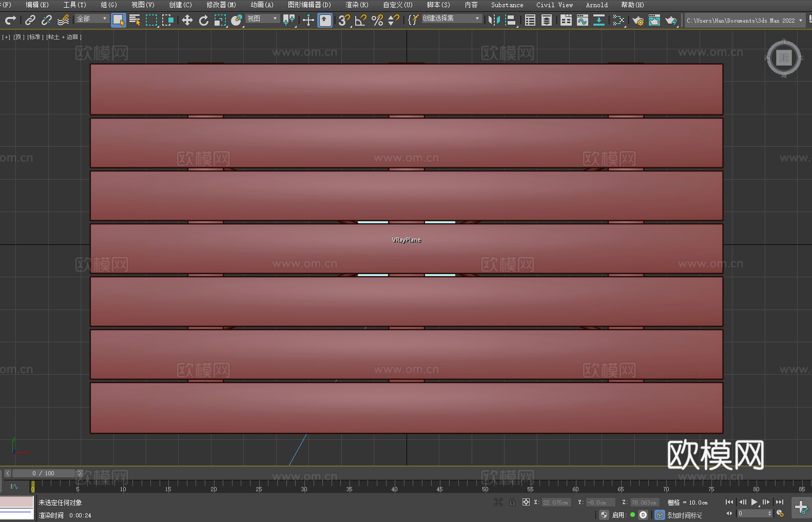
Task: Click Edit Named Selection Sets icon
Action: coord(413,20)
